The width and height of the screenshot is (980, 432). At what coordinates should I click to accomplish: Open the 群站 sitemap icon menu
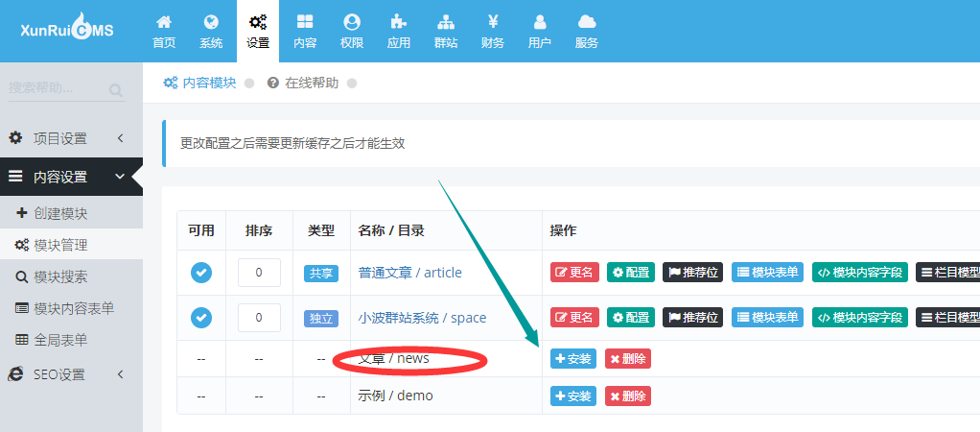pos(446,32)
